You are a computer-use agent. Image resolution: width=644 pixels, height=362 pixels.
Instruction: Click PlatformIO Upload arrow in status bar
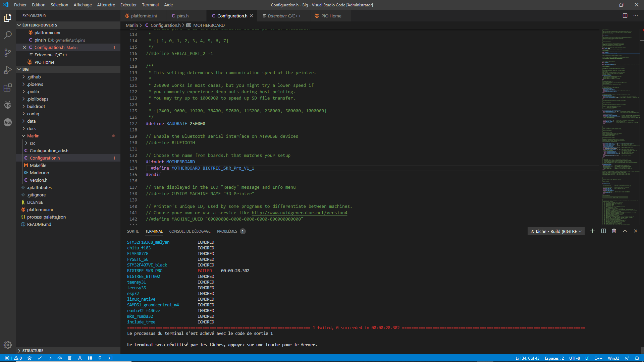click(x=50, y=358)
